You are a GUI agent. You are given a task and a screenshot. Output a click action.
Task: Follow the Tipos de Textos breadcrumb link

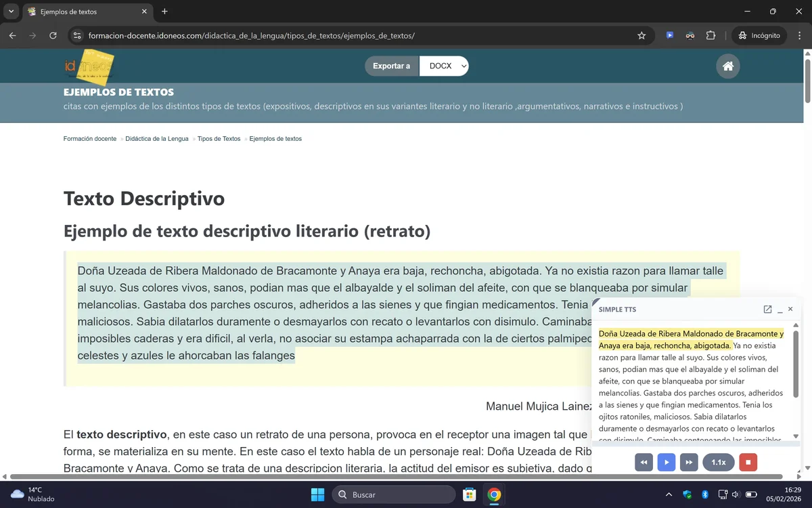(219, 138)
